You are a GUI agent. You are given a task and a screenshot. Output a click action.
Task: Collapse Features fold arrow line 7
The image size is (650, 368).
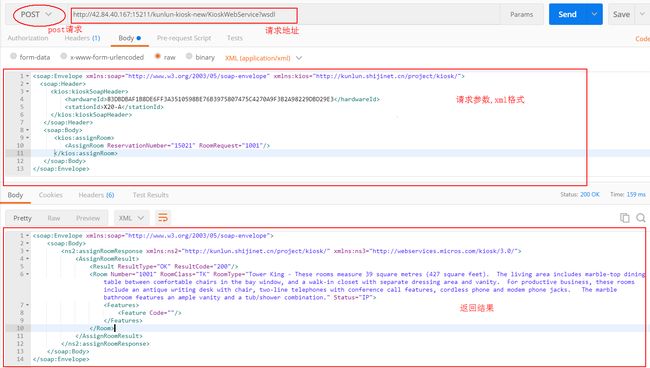[28, 305]
